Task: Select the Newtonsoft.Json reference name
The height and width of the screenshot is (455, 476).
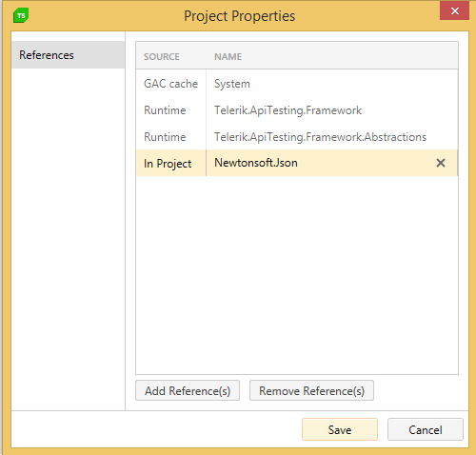Action: click(x=256, y=163)
